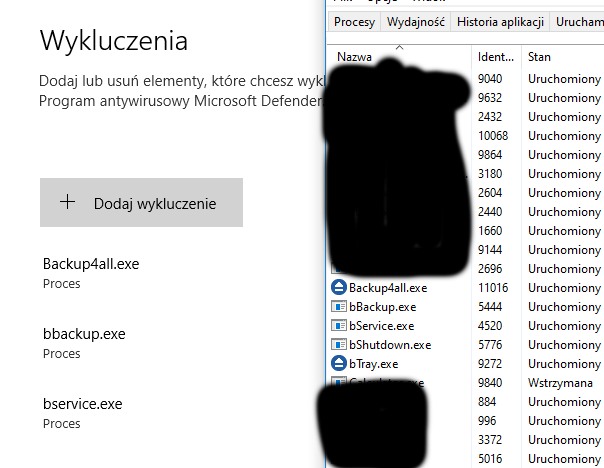604x468 pixels.
Task: Click PID 9272 of bTray.exe
Action: [x=490, y=364]
